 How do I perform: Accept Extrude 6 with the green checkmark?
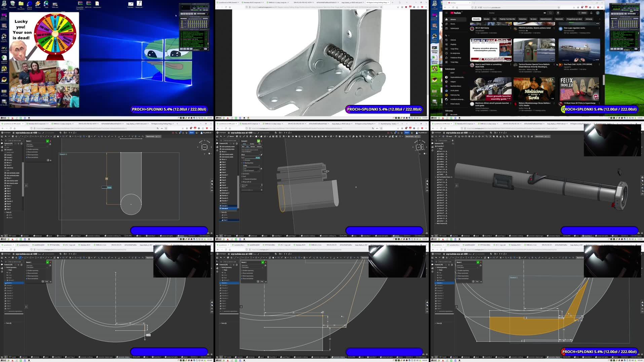pyautogui.click(x=258, y=141)
